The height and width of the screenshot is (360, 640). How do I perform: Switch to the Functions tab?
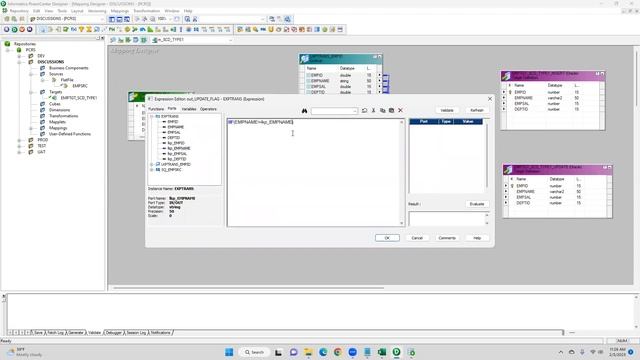[156, 109]
